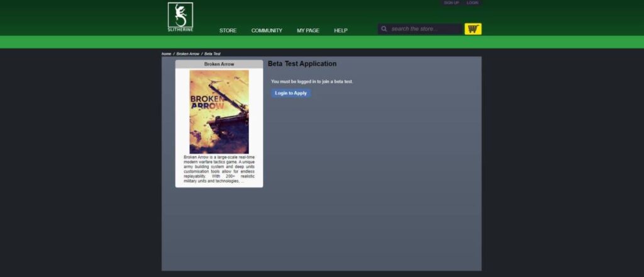The image size is (644, 277).
Task: Click the light green bar below navigation
Action: (x=322, y=42)
